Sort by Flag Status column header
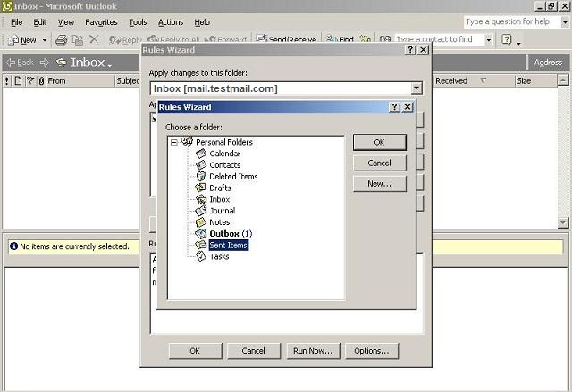Screen dimensions: 572x392 30,81
